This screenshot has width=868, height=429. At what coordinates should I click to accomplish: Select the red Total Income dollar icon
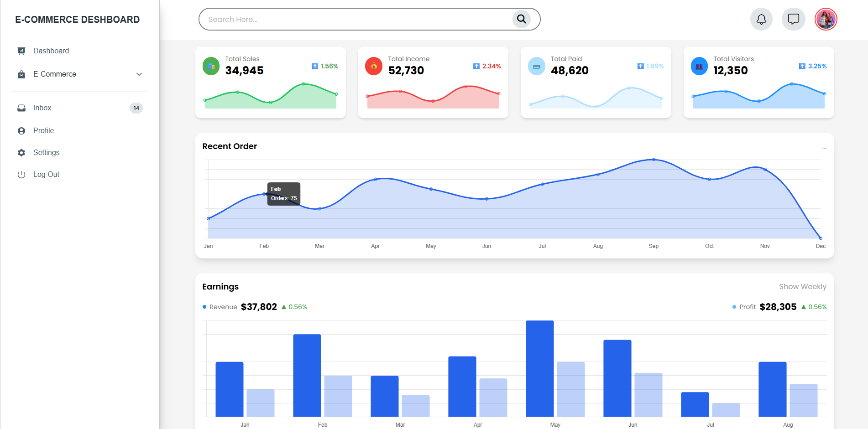pyautogui.click(x=373, y=66)
